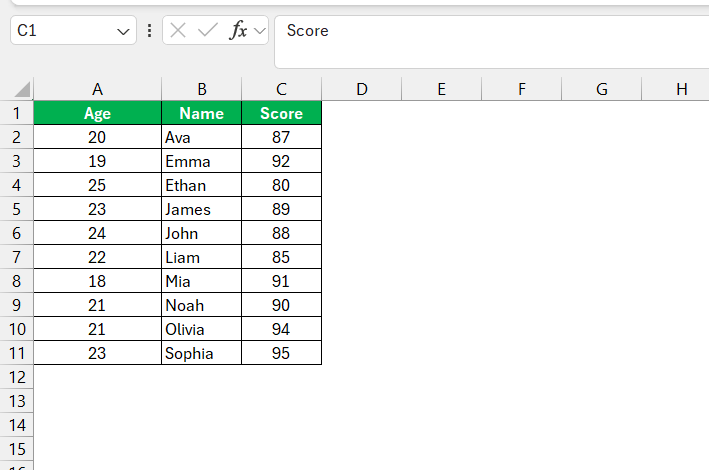The image size is (709, 470).
Task: Click the Select All corner triangle
Action: 22,89
